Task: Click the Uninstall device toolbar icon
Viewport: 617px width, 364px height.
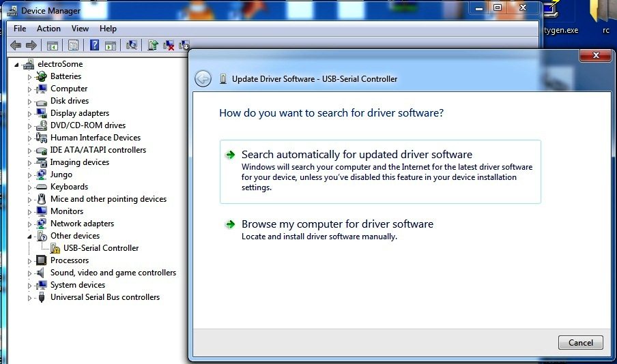Action: coord(169,46)
